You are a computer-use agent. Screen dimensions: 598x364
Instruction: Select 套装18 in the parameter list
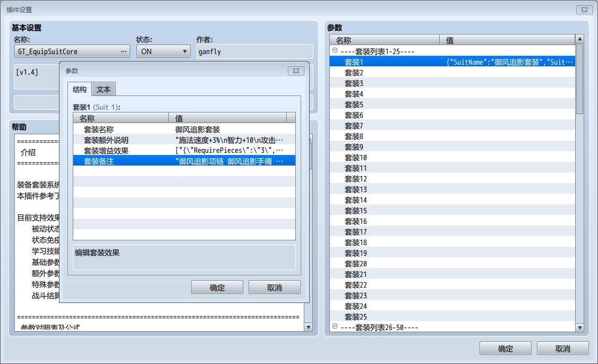[452, 242]
